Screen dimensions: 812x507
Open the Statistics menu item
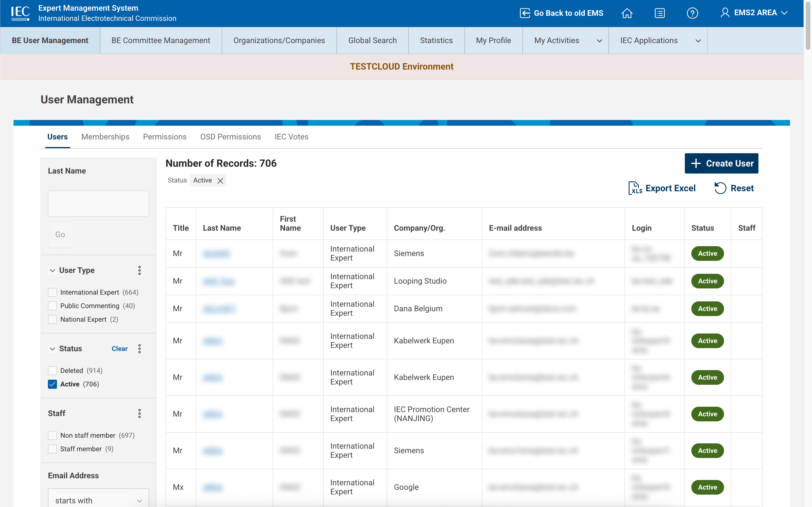(436, 41)
